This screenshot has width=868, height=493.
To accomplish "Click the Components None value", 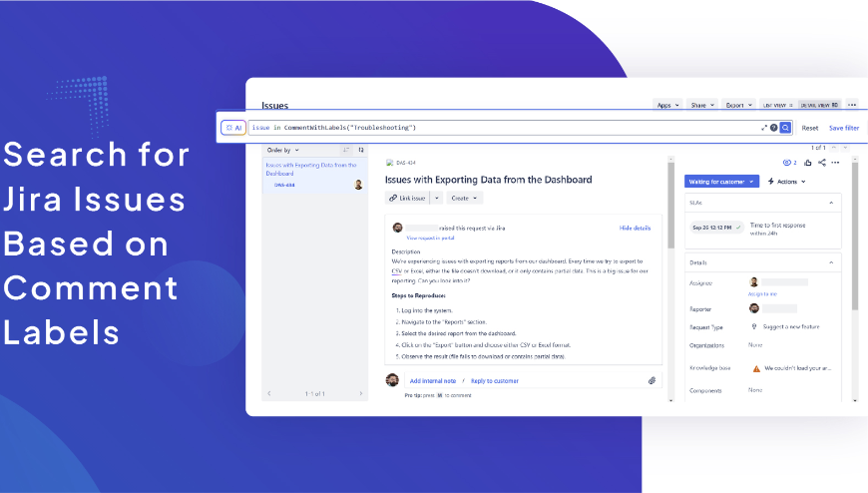I will pyautogui.click(x=755, y=390).
